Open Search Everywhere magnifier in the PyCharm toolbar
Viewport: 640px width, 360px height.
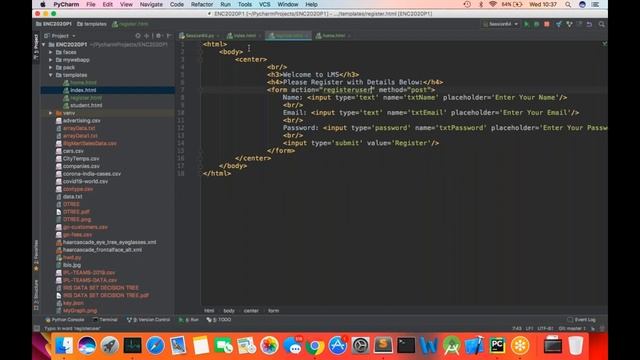click(601, 24)
